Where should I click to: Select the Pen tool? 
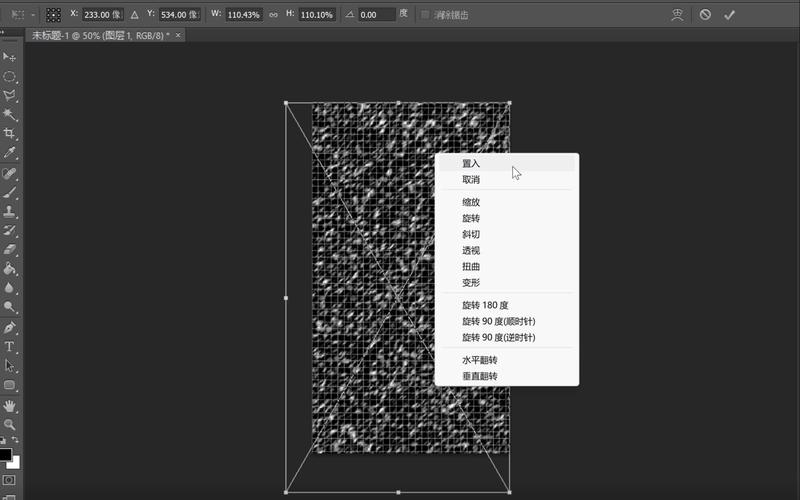(9, 328)
